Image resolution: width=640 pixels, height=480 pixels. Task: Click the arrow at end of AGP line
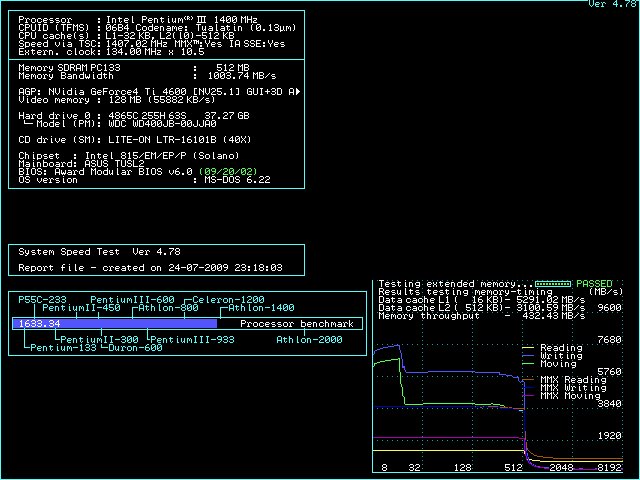(x=298, y=92)
